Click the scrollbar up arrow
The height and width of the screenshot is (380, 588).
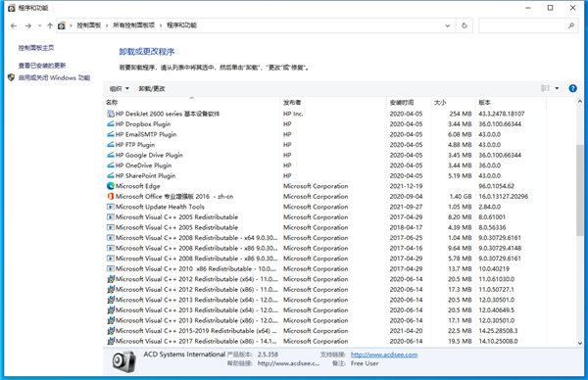click(580, 102)
